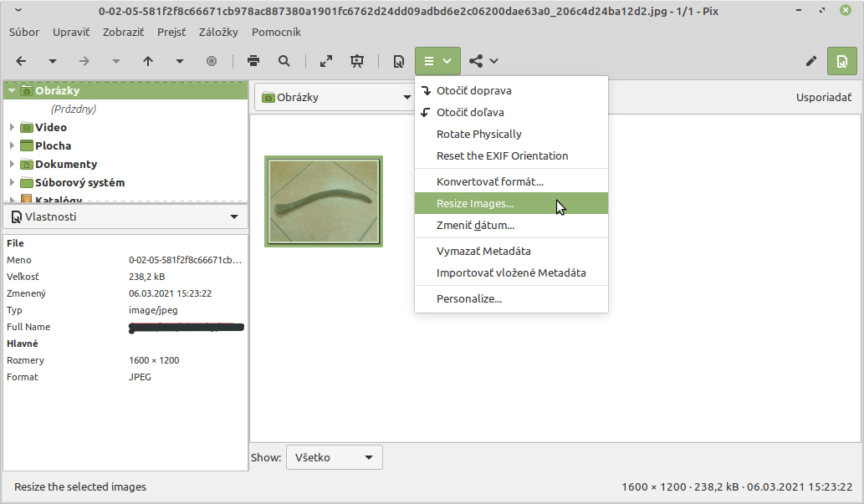Select the image thumbnail in the browser
The image size is (864, 504).
(x=324, y=201)
